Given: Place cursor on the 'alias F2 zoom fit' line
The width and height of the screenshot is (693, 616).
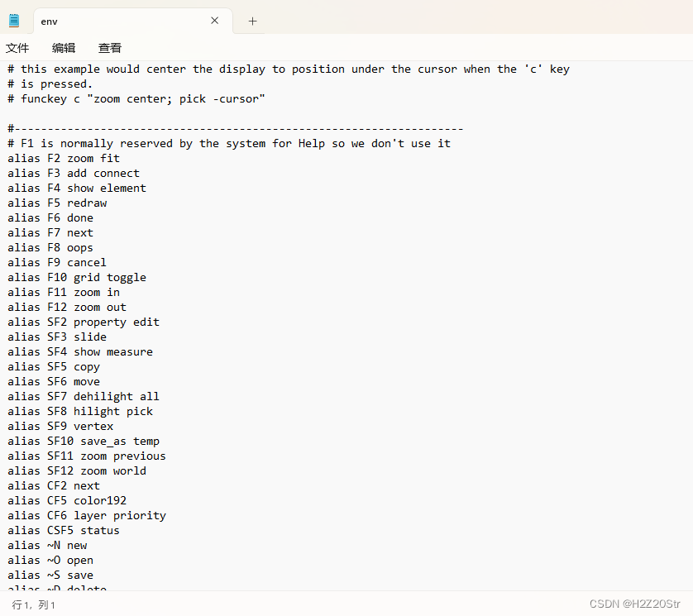Looking at the screenshot, I should (x=64, y=158).
